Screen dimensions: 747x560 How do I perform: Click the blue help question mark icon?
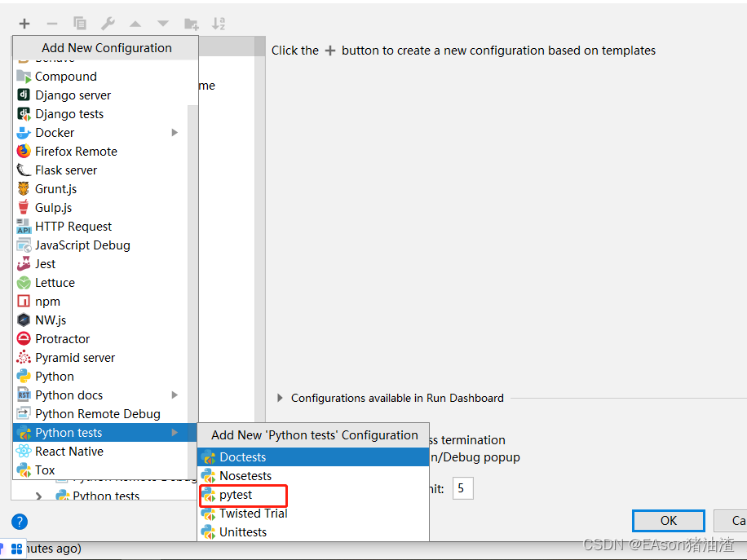(x=20, y=522)
